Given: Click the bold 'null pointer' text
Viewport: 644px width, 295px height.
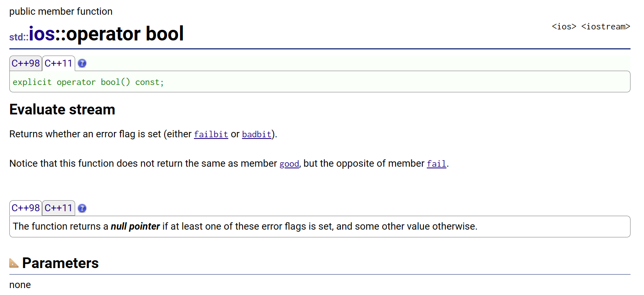Looking at the screenshot, I should pos(135,226).
